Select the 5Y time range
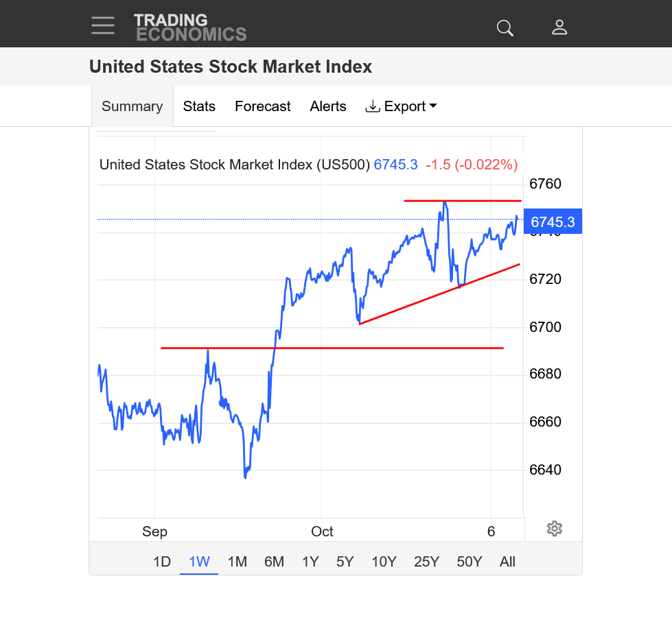 tap(345, 562)
